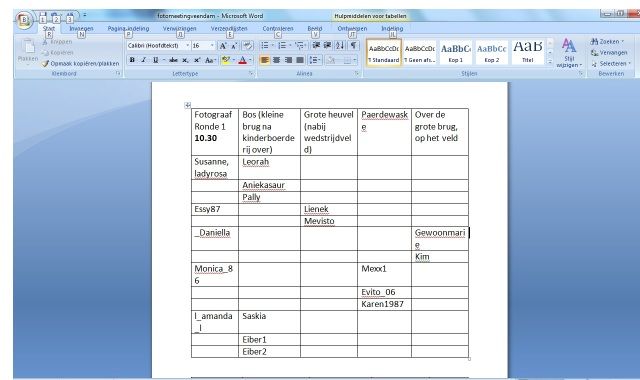
Task: Switch to the Pagina-indeling tab
Action: pyautogui.click(x=128, y=29)
